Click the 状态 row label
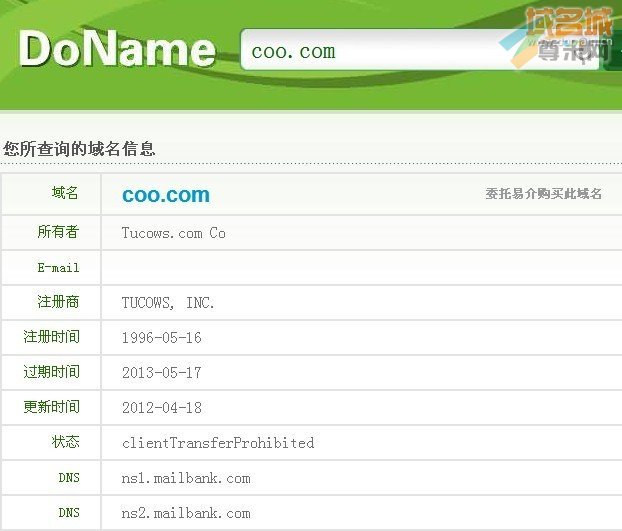The width and height of the screenshot is (622, 531). click(65, 441)
